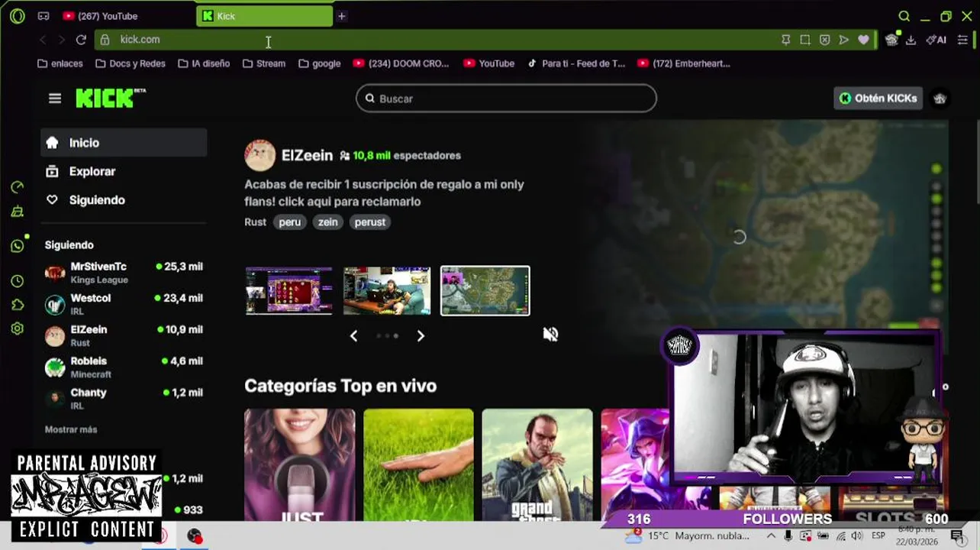Open WhatsApp in the browser sidebar
This screenshot has height=550, width=980.
coord(17,246)
